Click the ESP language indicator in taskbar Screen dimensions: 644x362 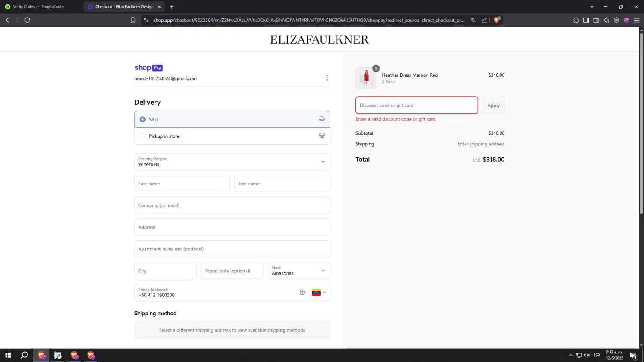tap(597, 355)
